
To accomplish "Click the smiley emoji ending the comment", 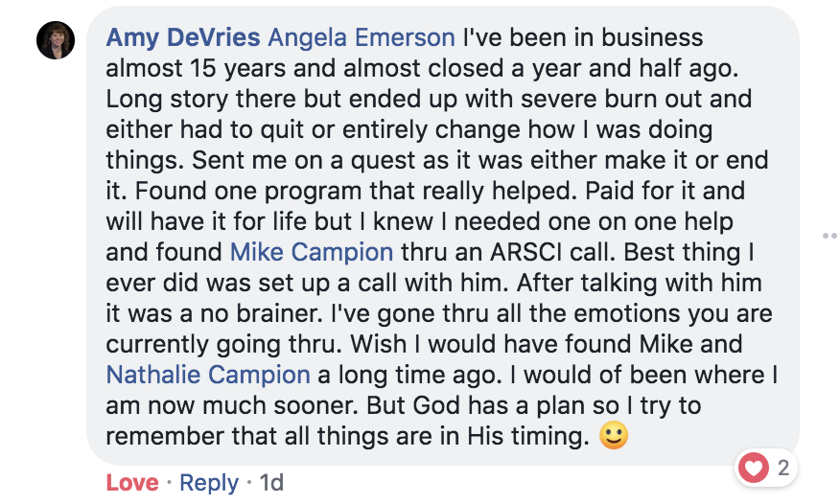I will click(x=614, y=436).
